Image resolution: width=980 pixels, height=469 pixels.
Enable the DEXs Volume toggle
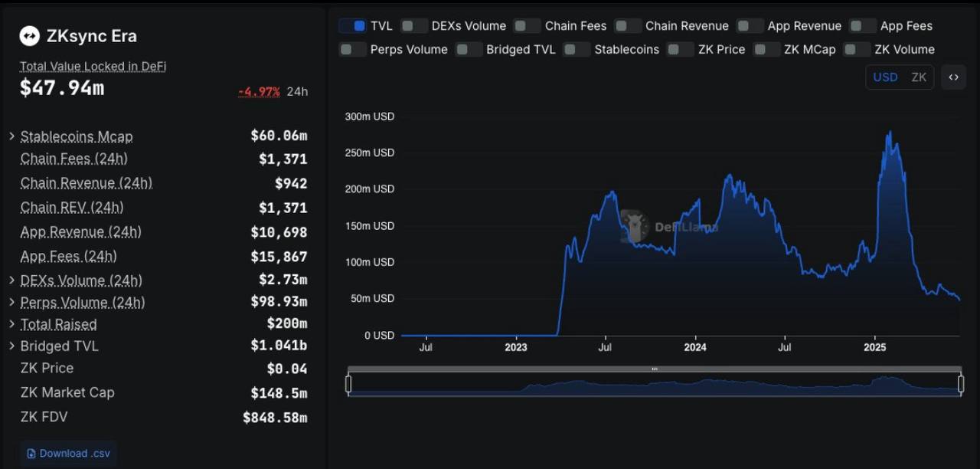413,26
